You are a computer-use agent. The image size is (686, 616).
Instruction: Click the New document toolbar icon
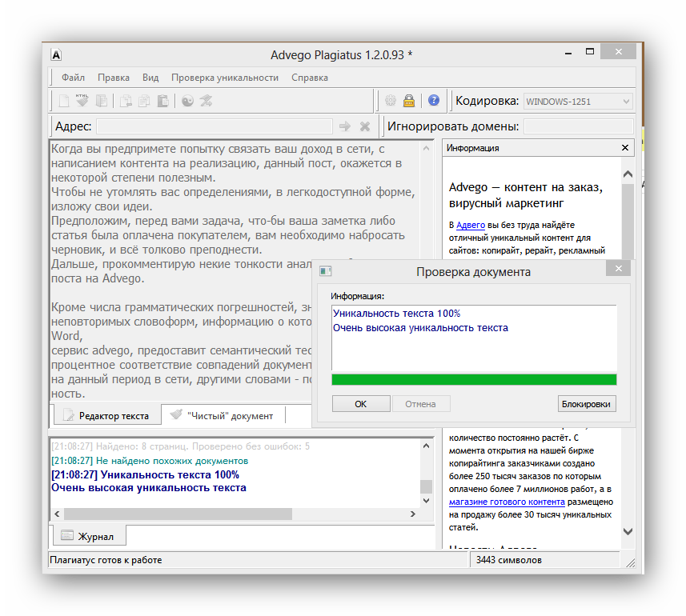tap(64, 101)
